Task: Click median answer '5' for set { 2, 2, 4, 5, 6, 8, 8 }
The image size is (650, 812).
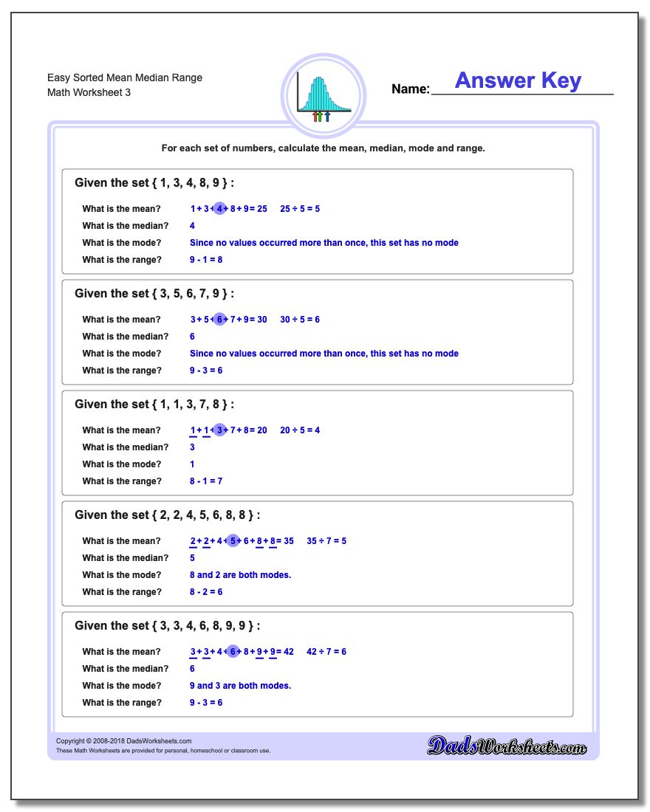Action: click(192, 558)
